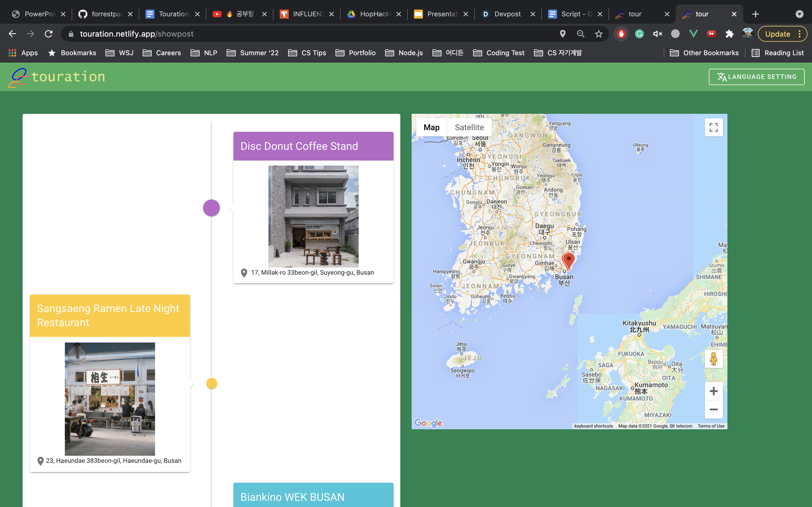Open the map Terms of Use link
Image resolution: width=812 pixels, height=507 pixels.
click(x=711, y=426)
